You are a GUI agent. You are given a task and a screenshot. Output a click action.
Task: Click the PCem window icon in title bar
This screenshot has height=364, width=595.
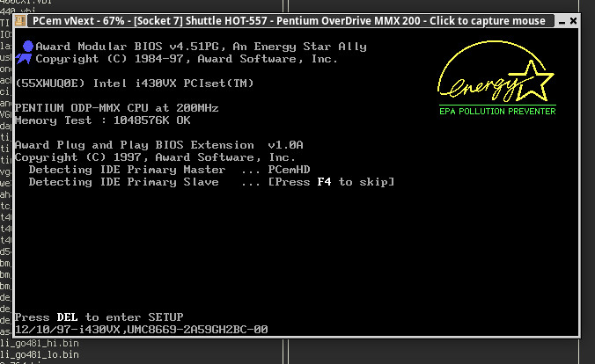20,21
